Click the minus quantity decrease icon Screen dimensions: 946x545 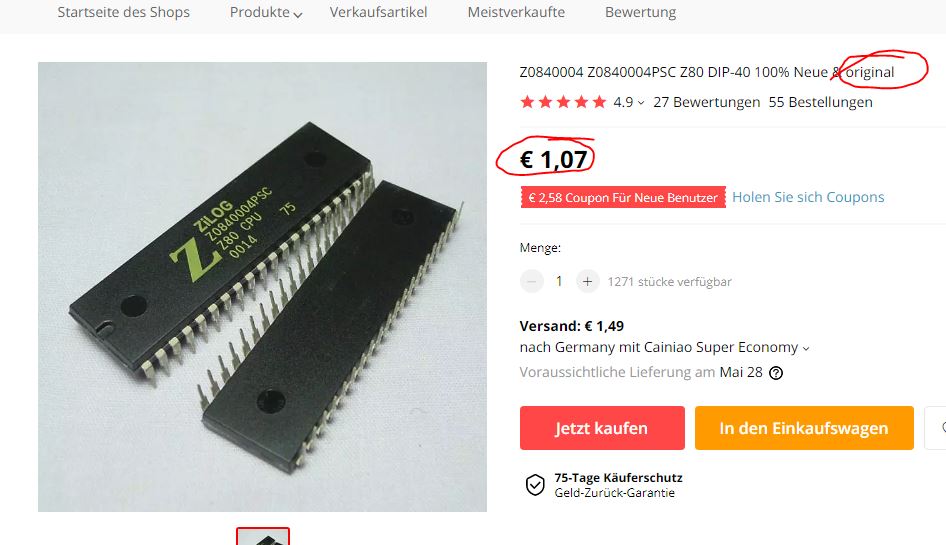(x=532, y=281)
